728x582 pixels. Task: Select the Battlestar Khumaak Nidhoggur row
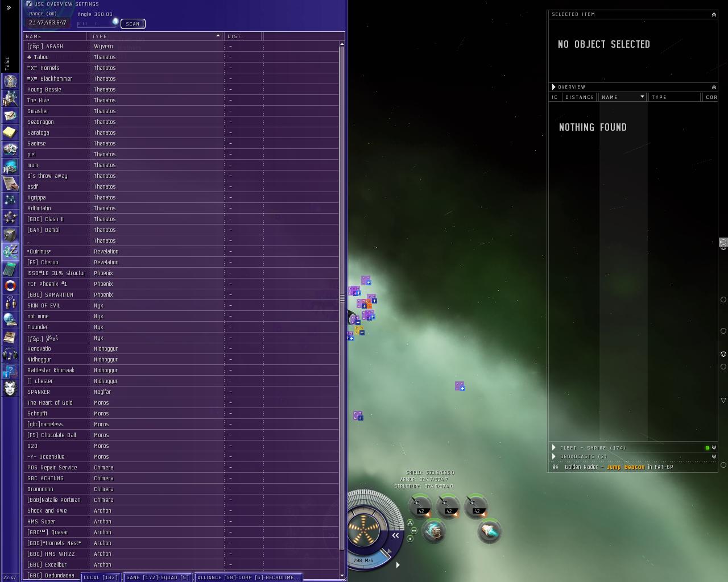tap(182, 371)
